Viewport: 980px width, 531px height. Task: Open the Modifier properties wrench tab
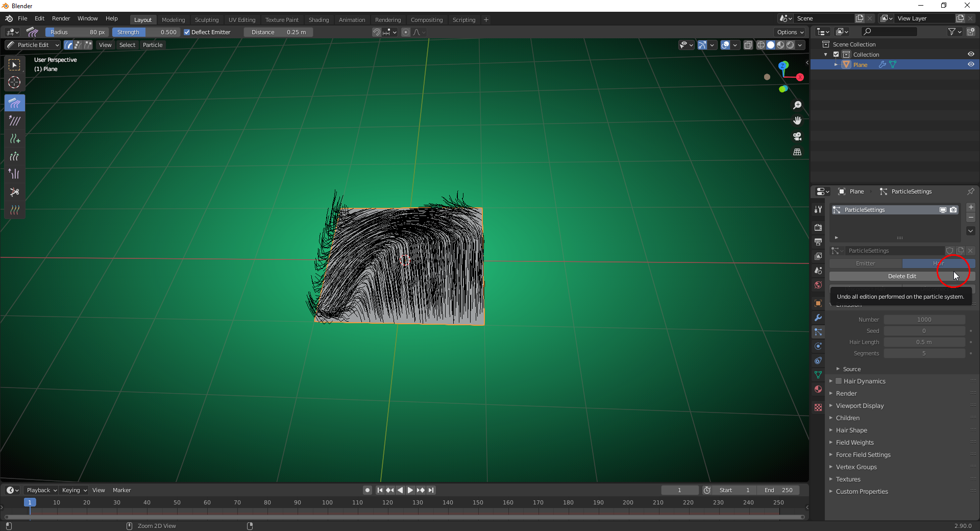click(818, 318)
